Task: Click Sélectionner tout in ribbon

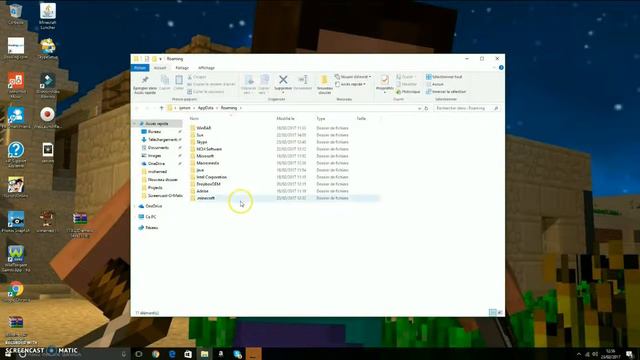Action: point(444,77)
